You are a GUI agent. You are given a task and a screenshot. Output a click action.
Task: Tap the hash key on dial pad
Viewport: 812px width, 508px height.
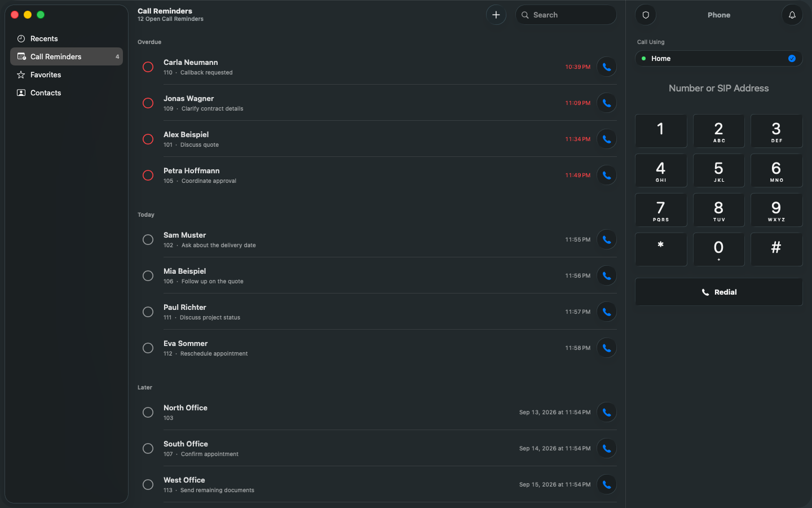click(x=776, y=249)
